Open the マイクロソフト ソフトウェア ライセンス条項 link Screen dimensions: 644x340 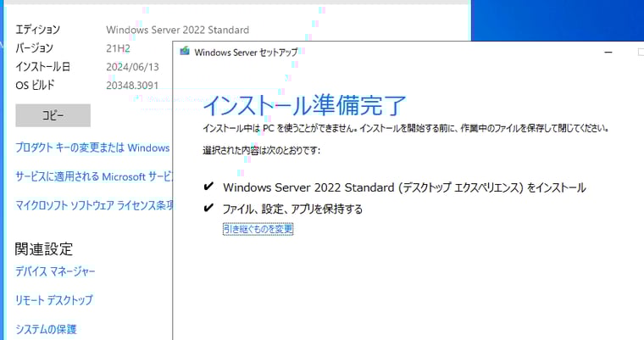click(x=94, y=205)
